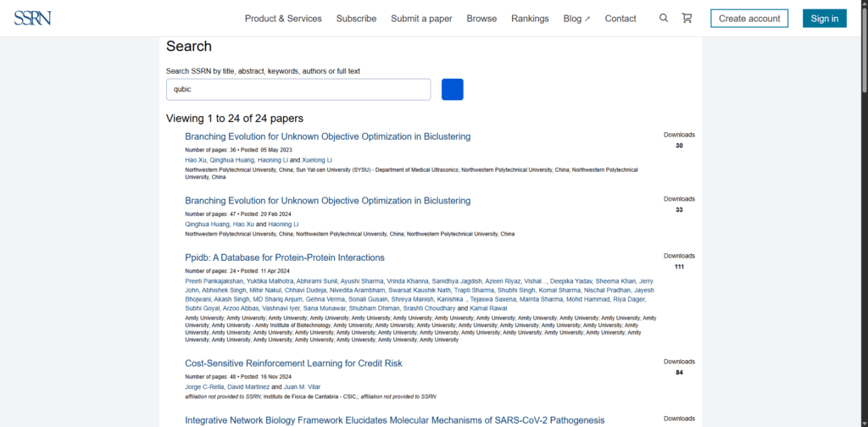Viewport: 868px width, 427px height.
Task: Open Integrative Network Biology Framework paper
Action: (x=395, y=420)
